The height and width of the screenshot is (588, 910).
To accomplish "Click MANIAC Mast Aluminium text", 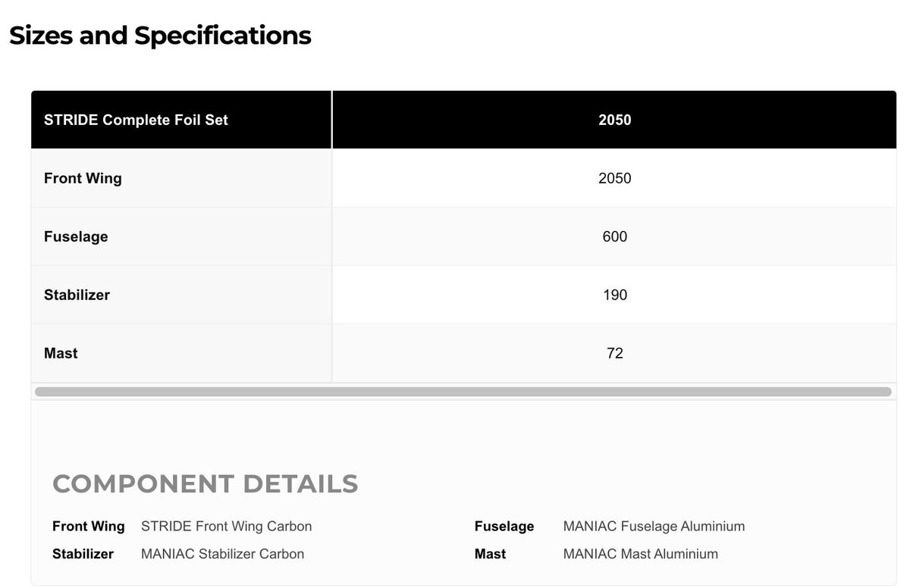I will (640, 554).
